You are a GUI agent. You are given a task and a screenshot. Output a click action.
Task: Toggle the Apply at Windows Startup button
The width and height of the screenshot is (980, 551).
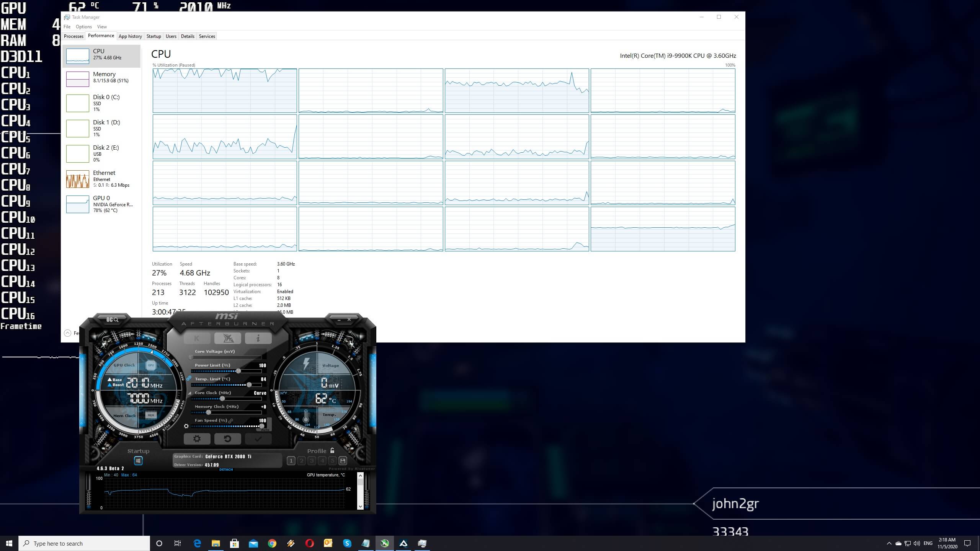click(x=138, y=461)
